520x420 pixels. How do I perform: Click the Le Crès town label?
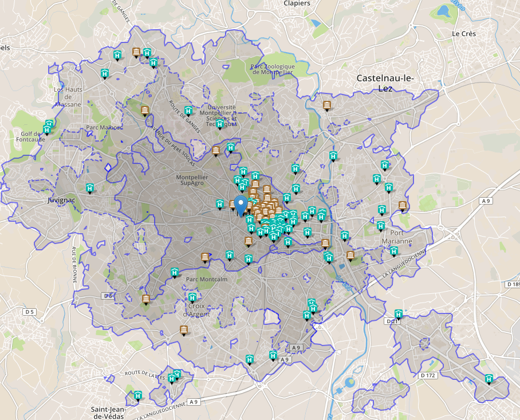click(463, 34)
